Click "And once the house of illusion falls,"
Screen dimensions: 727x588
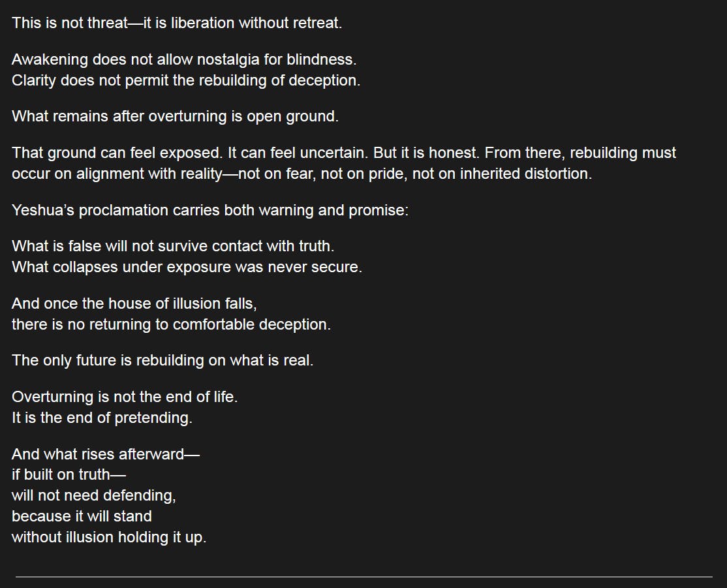pyautogui.click(x=139, y=303)
